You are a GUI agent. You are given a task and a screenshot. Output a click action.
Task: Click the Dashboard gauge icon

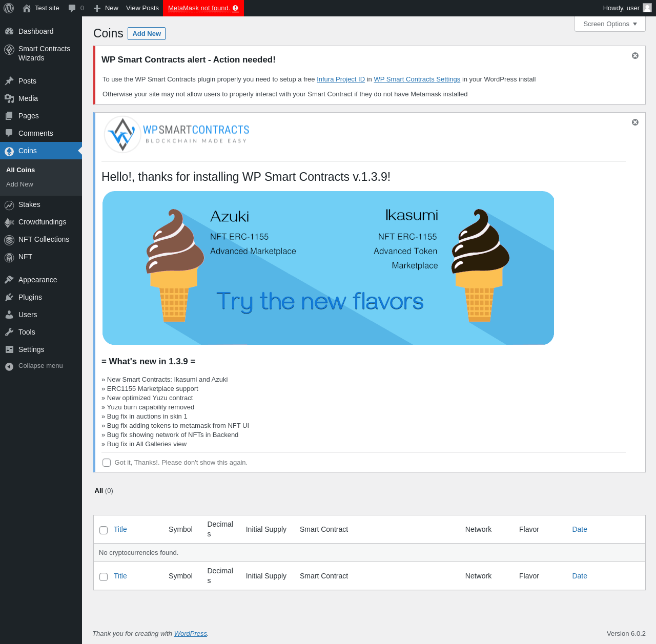tap(9, 31)
